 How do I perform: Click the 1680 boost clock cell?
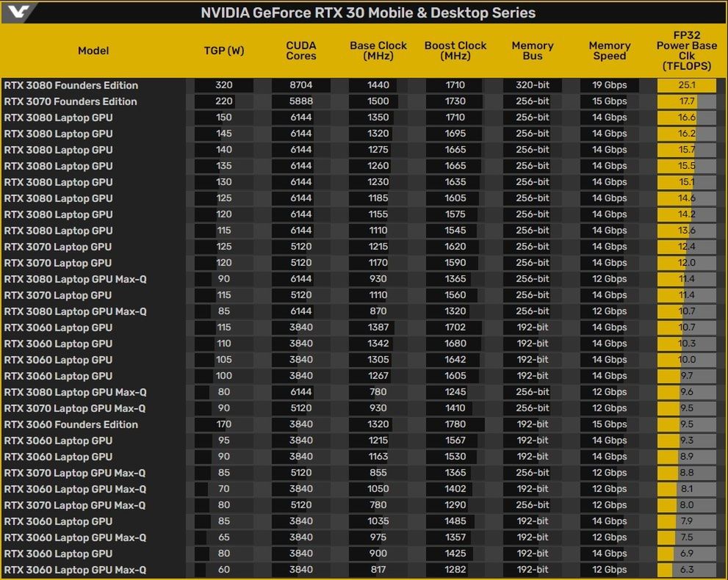click(455, 344)
